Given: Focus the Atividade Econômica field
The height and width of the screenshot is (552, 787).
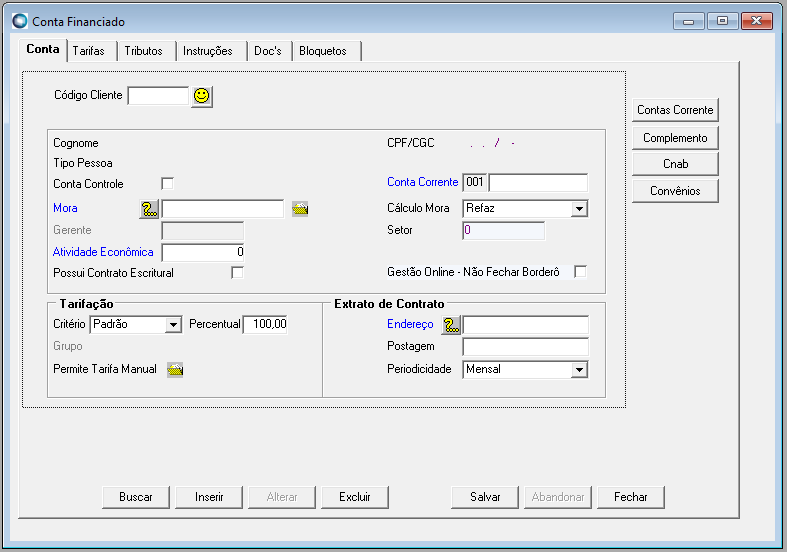Looking at the screenshot, I should (x=203, y=252).
